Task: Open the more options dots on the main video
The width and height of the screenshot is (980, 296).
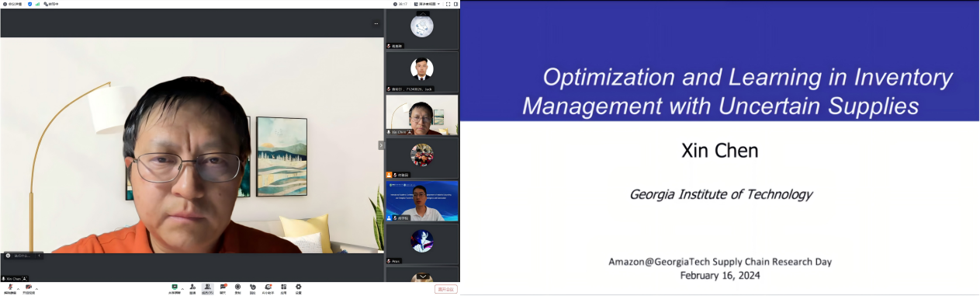Action: point(376,24)
